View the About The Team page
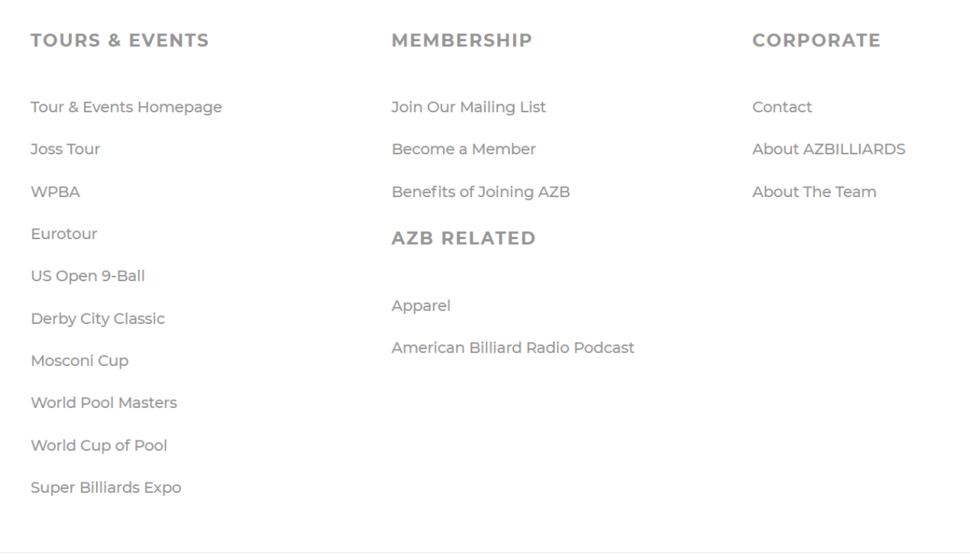 pos(813,192)
